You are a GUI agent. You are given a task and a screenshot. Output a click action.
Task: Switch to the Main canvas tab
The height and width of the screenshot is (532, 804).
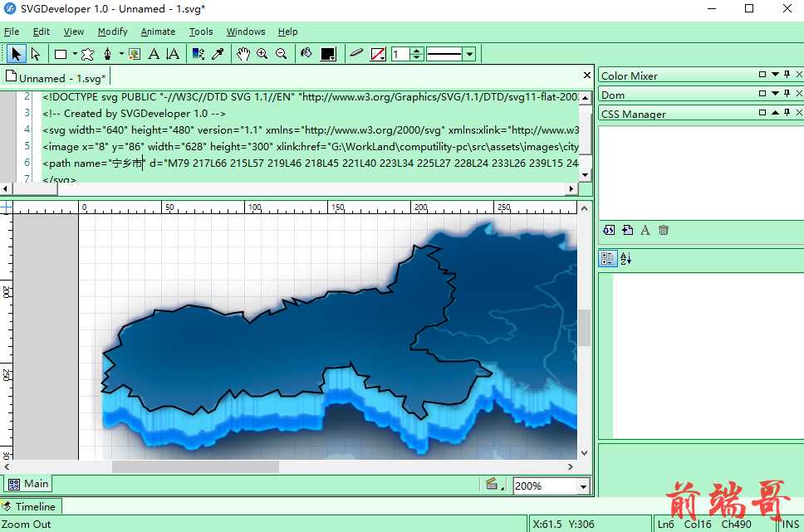[29, 484]
